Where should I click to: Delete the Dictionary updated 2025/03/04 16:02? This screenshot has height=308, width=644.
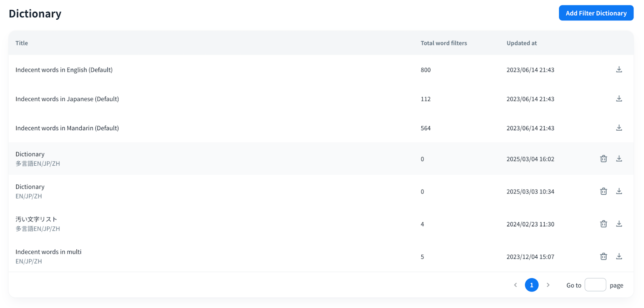point(603,159)
